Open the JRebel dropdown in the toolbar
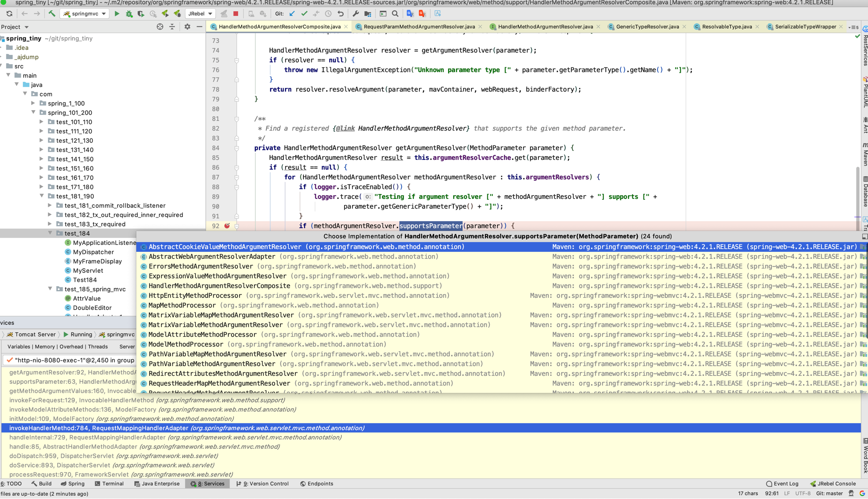The image size is (868, 499). (209, 13)
